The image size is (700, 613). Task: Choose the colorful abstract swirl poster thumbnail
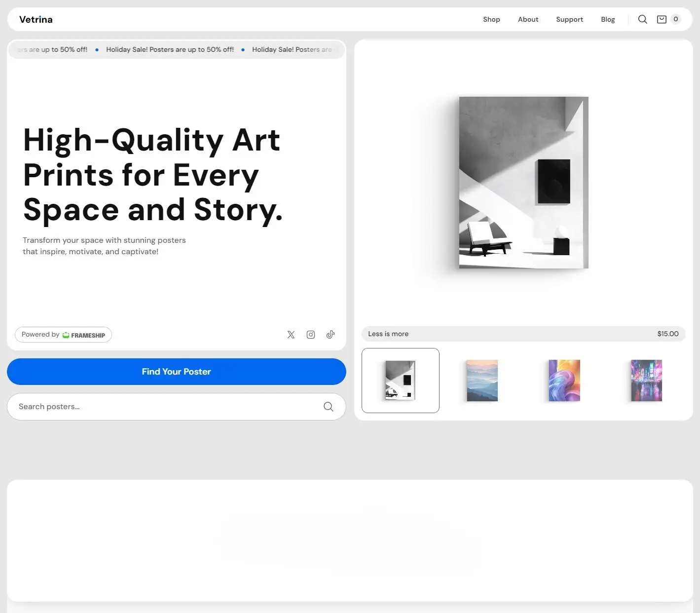564,381
